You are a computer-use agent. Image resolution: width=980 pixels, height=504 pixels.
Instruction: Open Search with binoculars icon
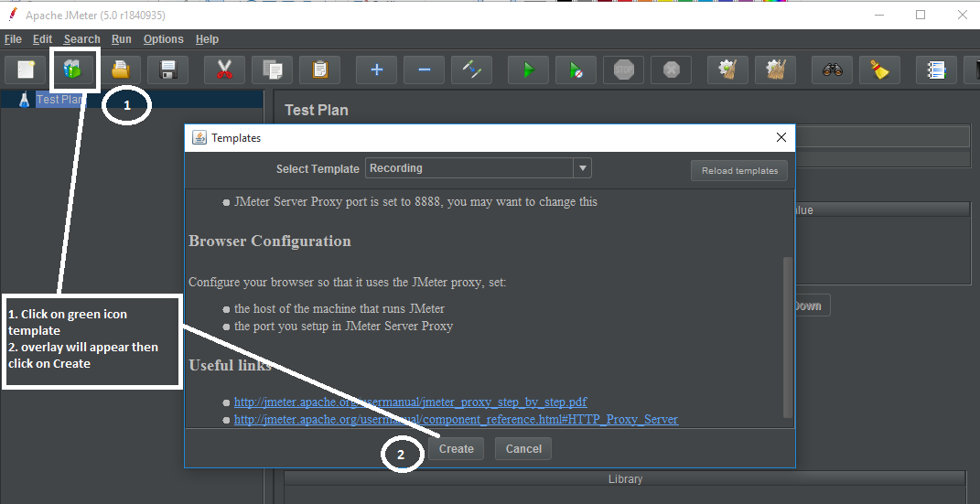tap(832, 70)
